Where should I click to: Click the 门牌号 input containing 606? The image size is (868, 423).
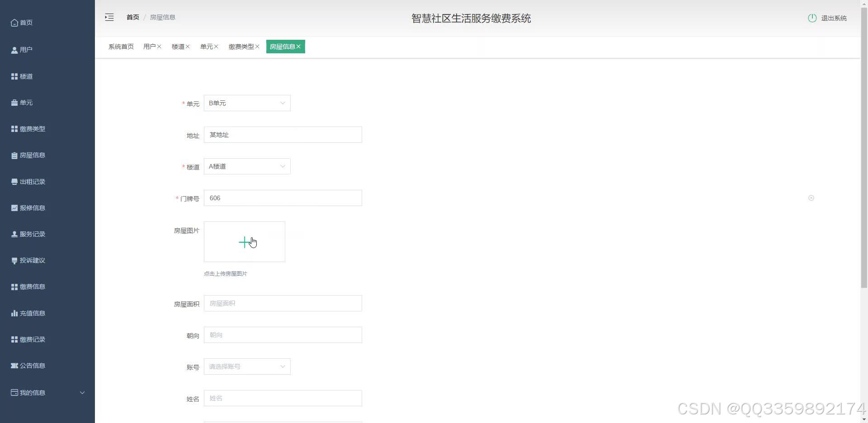point(283,198)
